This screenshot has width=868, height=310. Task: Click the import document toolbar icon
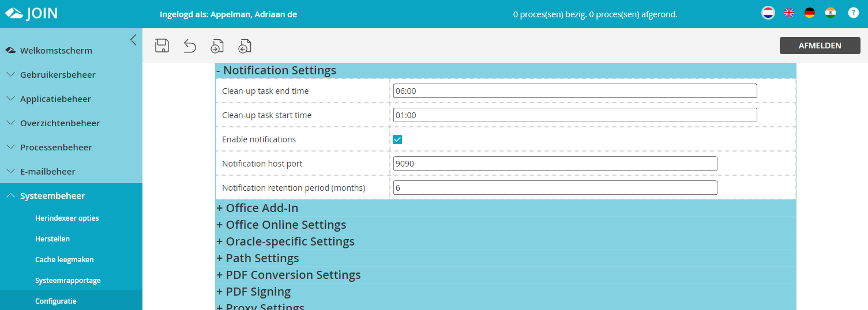(217, 46)
